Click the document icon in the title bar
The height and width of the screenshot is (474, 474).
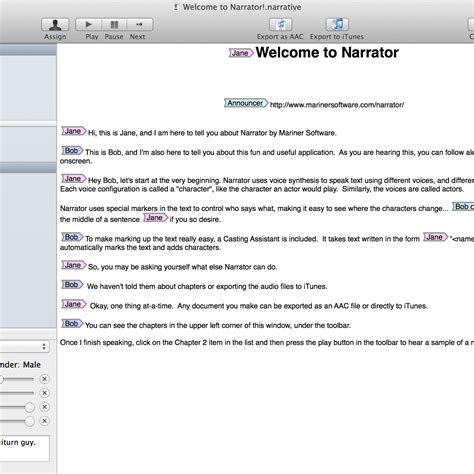[176, 7]
